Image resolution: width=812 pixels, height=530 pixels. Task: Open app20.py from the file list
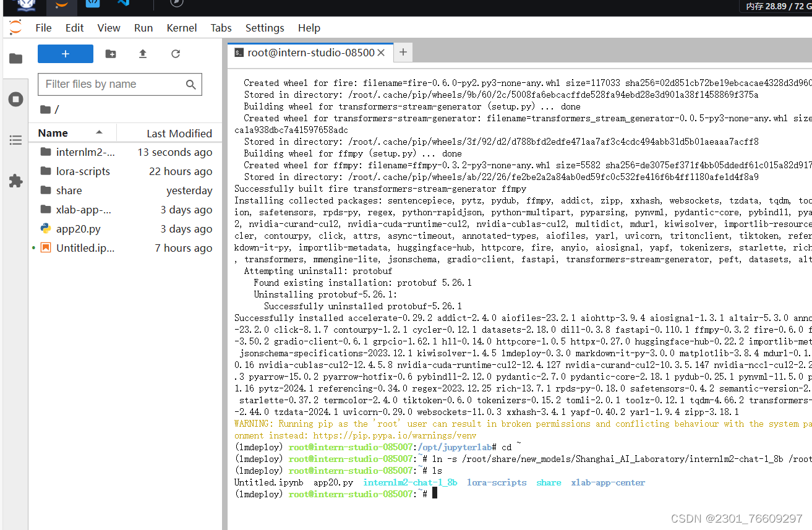coord(79,228)
